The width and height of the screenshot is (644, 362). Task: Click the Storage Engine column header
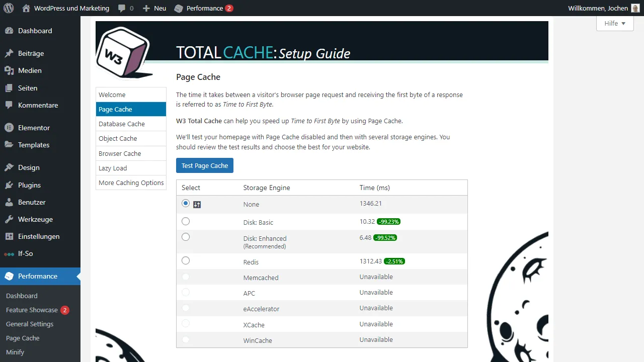pyautogui.click(x=267, y=188)
